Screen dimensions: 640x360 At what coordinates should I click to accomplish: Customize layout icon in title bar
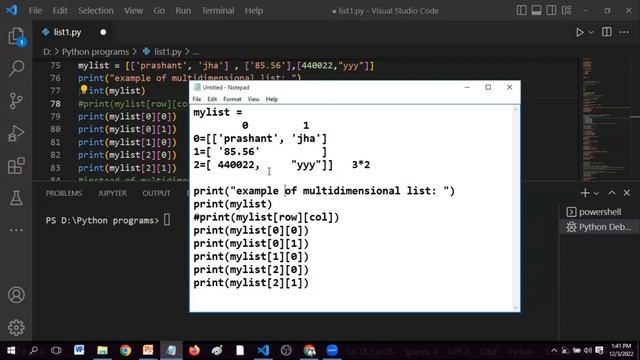pyautogui.click(x=566, y=10)
